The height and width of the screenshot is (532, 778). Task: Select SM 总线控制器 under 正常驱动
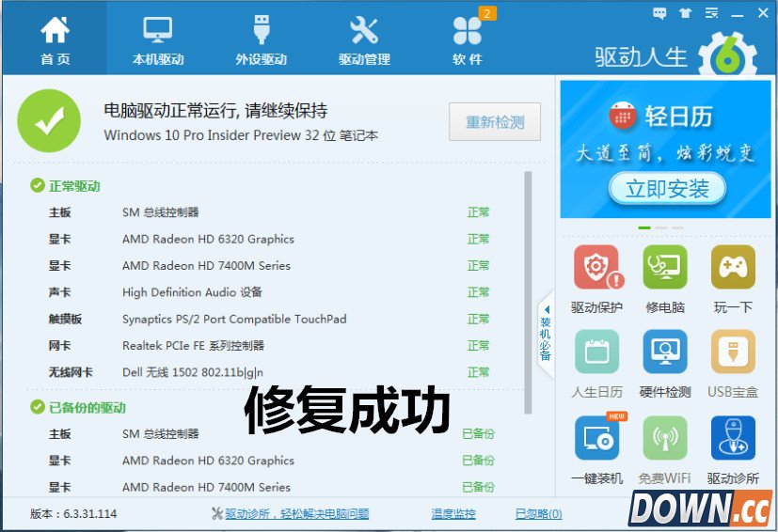(x=270, y=212)
